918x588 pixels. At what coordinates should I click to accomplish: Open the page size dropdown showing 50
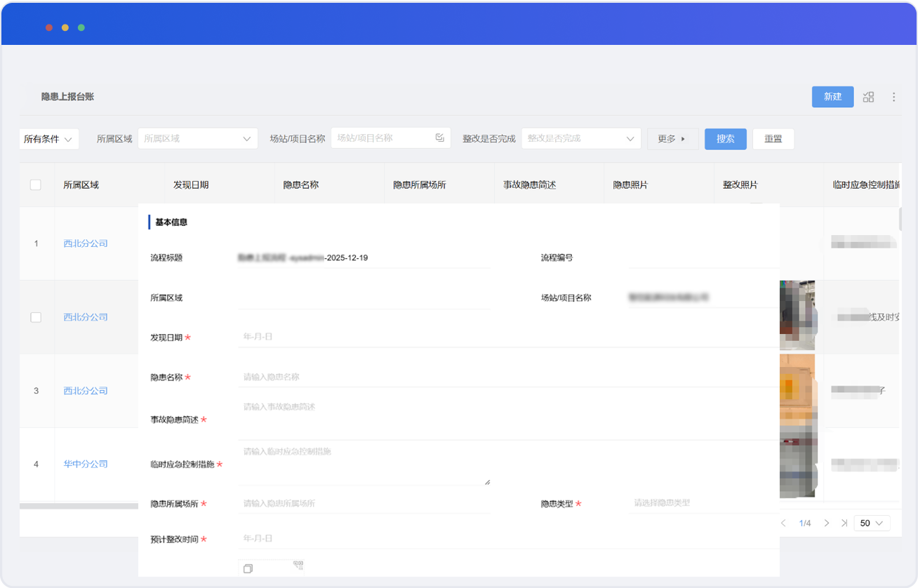872,523
